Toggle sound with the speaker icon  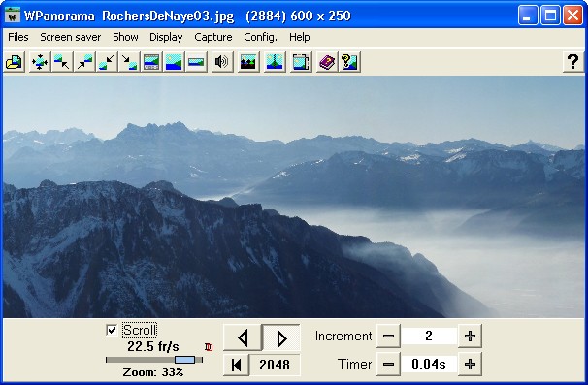tap(221, 62)
